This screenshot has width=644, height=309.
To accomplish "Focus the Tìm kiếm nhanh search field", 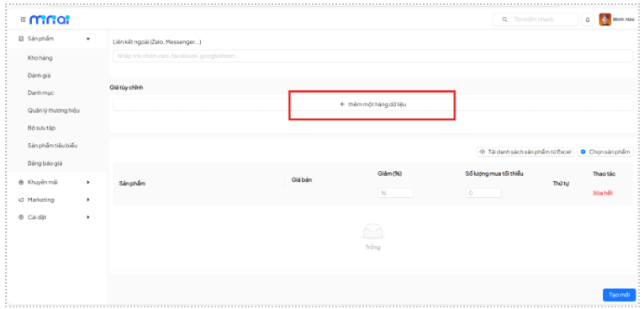I will [536, 19].
